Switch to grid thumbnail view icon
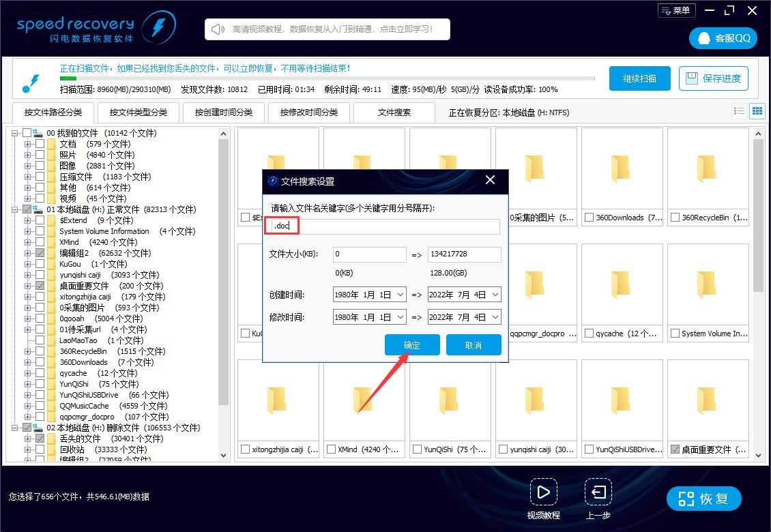This screenshot has width=771, height=532. pyautogui.click(x=757, y=111)
